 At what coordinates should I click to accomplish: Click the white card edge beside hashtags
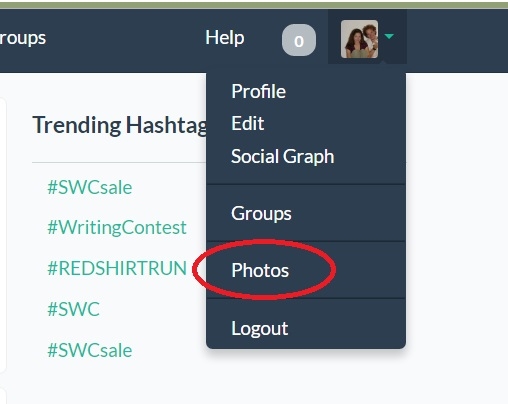click(x=3, y=235)
